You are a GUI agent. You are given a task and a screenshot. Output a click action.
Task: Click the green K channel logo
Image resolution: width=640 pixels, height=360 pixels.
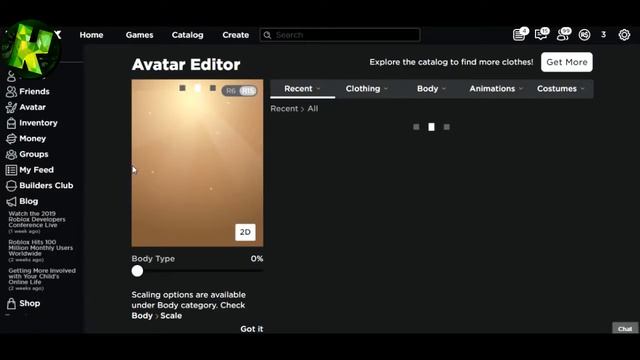point(31,49)
